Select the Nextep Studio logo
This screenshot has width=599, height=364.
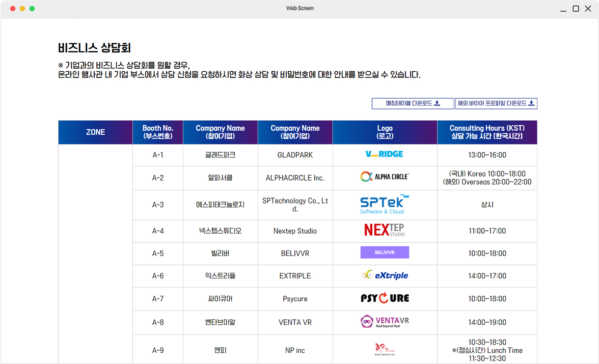[x=385, y=230]
